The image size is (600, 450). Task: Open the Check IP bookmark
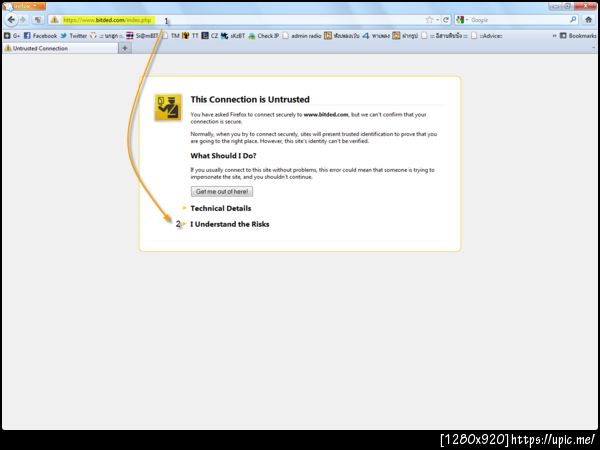pos(264,36)
